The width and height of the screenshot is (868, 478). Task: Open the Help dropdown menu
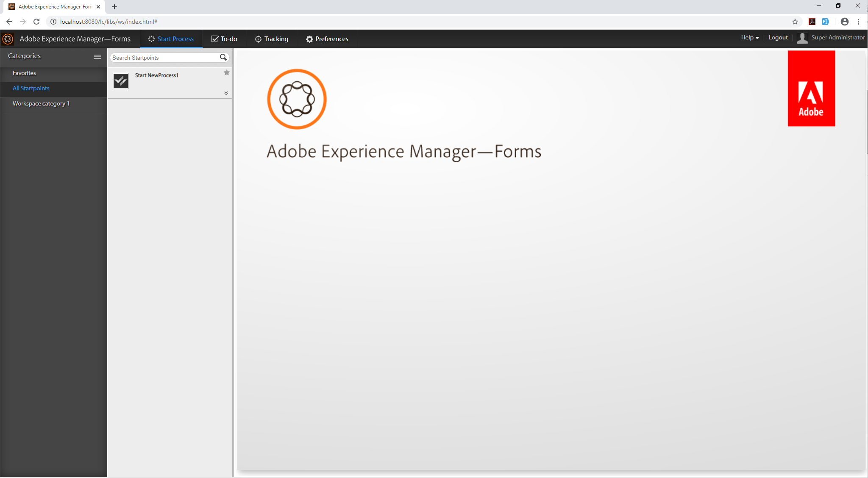[749, 38]
